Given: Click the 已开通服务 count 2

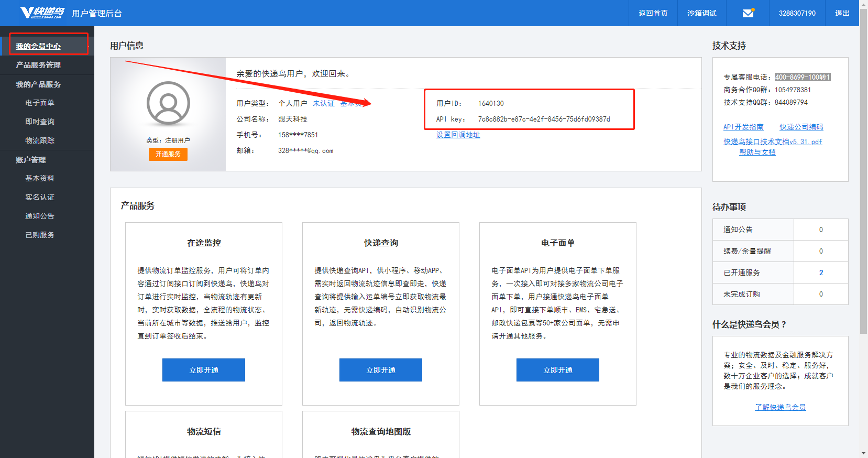Looking at the screenshot, I should click(x=821, y=272).
